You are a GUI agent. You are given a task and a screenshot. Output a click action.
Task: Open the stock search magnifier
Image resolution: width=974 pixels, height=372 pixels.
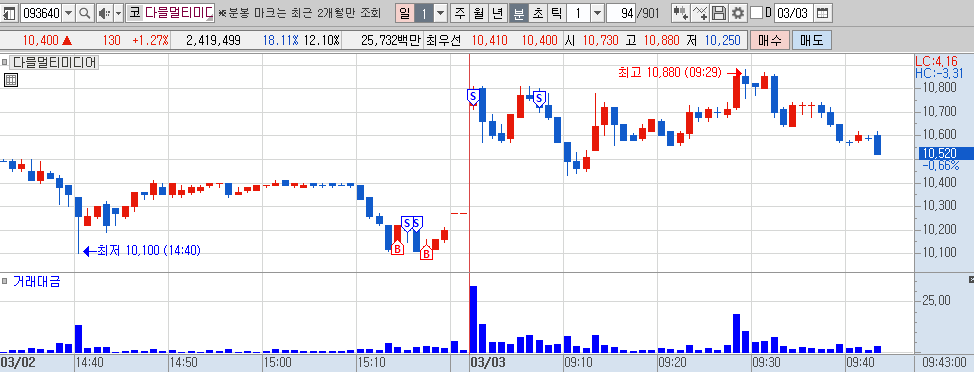coord(85,12)
